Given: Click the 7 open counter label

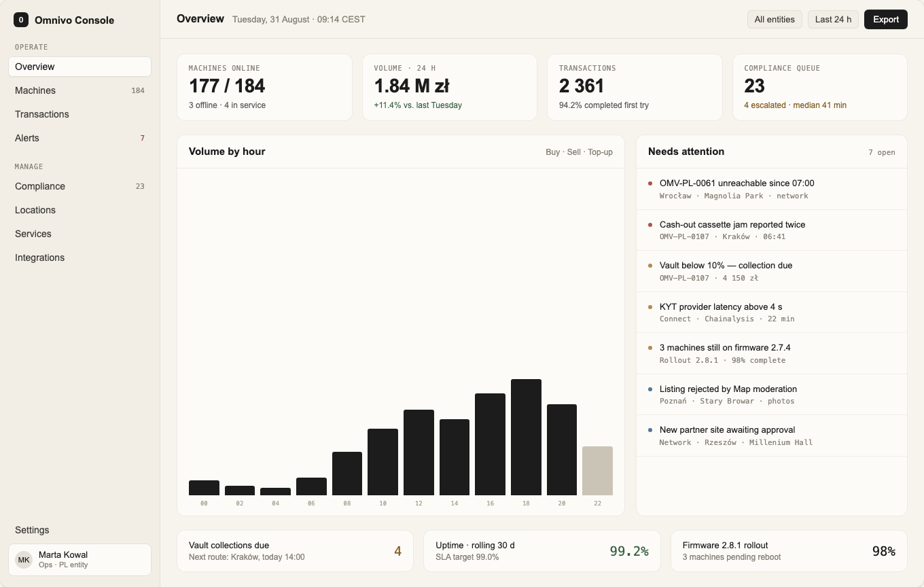Looking at the screenshot, I should point(882,152).
